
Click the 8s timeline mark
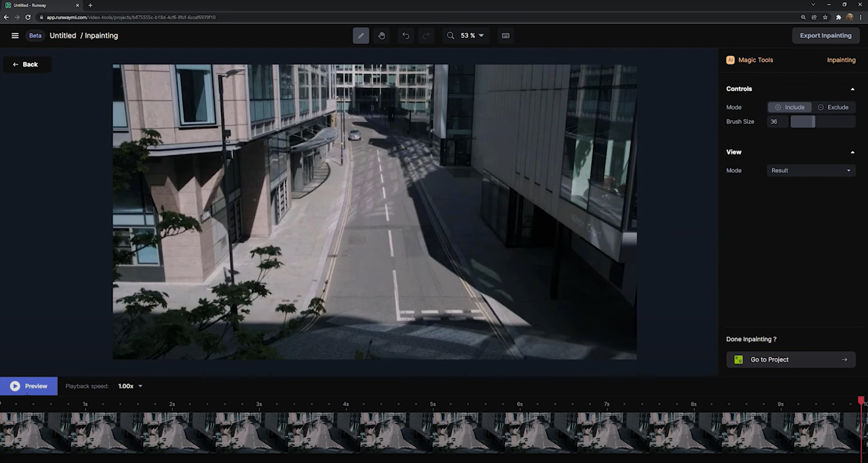(693, 404)
